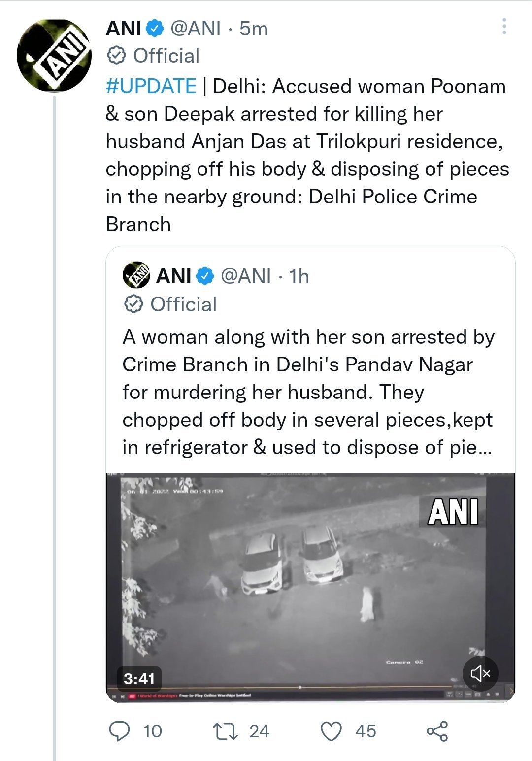
Task: Click the 5m timestamp of the tweet
Action: click(254, 29)
